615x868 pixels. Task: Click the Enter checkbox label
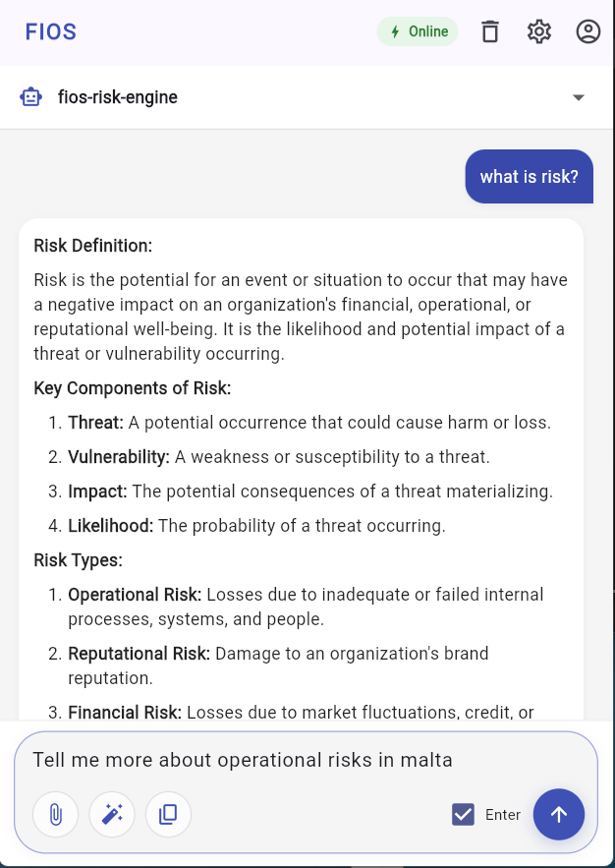tap(503, 815)
